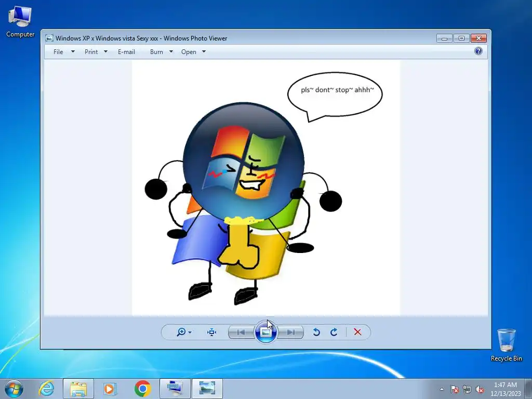Image resolution: width=532 pixels, height=399 pixels.
Task: Launch Internet Explorer from taskbar
Action: point(46,389)
